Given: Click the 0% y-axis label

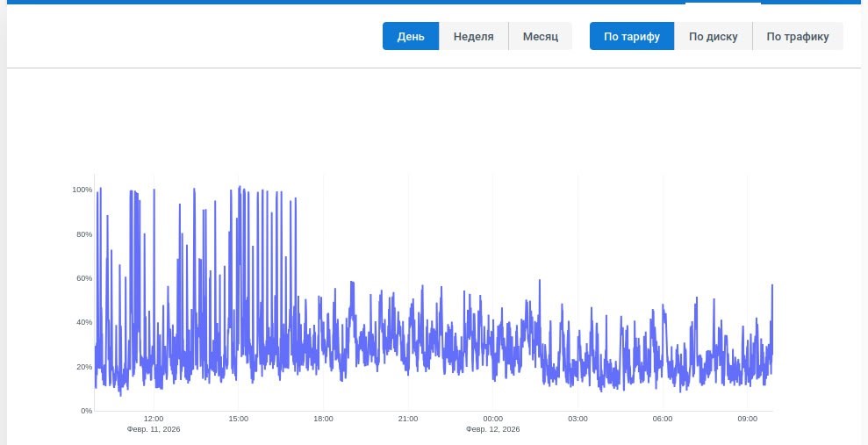Looking at the screenshot, I should (86, 411).
